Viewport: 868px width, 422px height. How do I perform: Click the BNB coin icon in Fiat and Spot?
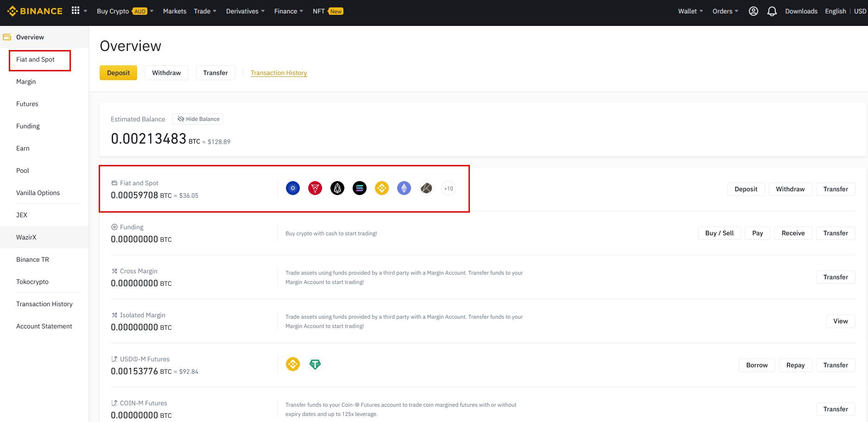coord(382,188)
